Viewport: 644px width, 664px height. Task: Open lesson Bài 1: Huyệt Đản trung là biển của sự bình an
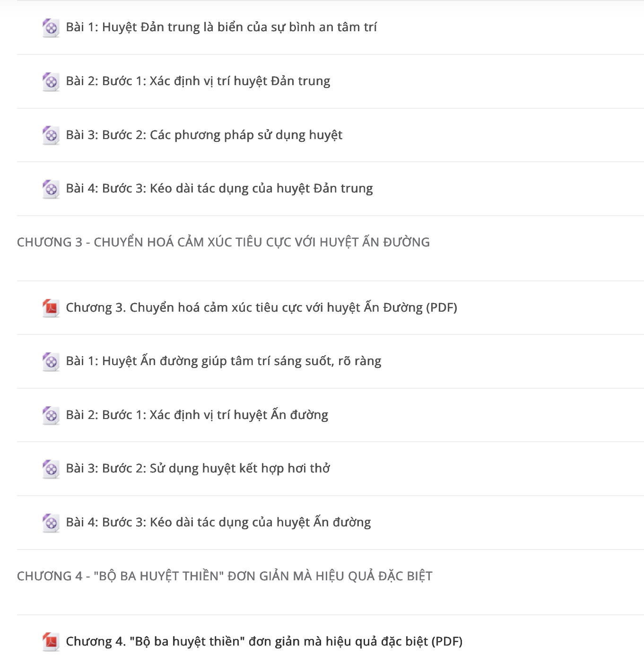(x=221, y=27)
